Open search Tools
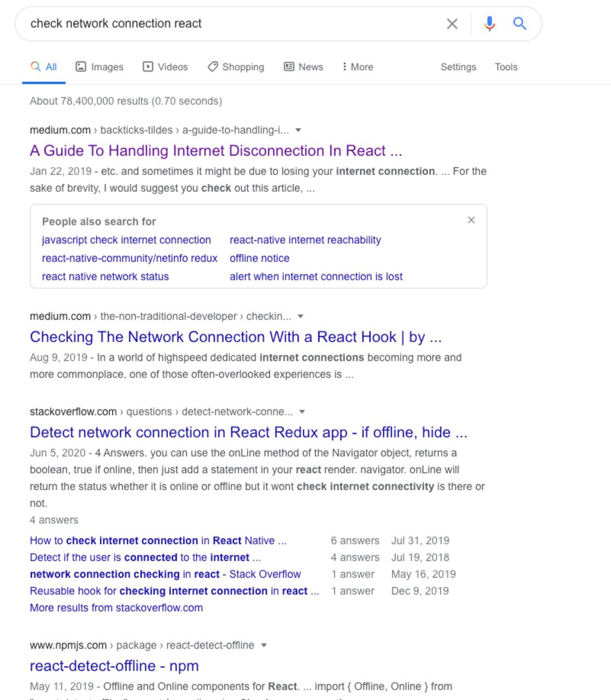The image size is (611, 700). [x=506, y=67]
